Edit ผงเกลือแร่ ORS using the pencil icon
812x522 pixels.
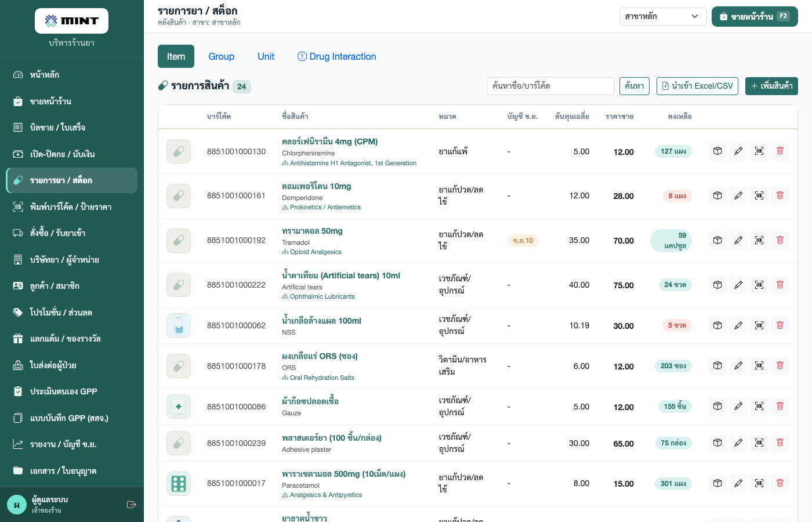(738, 366)
